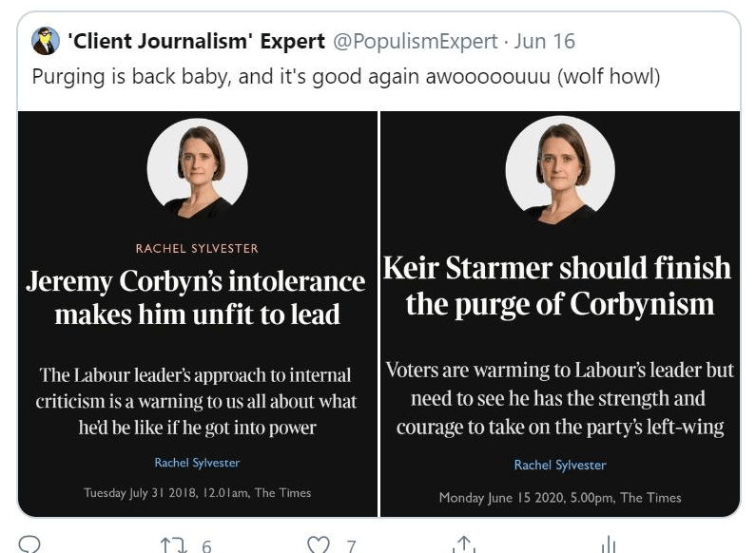The image size is (756, 553).
Task: Click the reply speech bubble icon
Action: click(29, 545)
